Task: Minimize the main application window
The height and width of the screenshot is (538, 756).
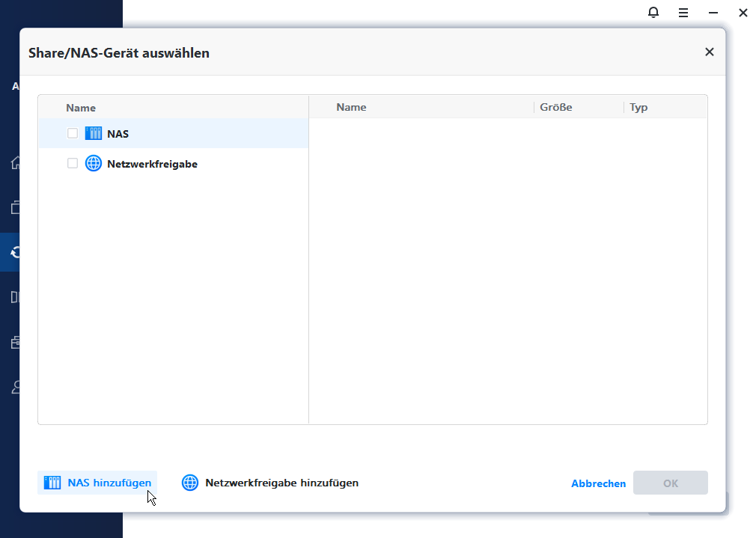Action: [x=713, y=13]
